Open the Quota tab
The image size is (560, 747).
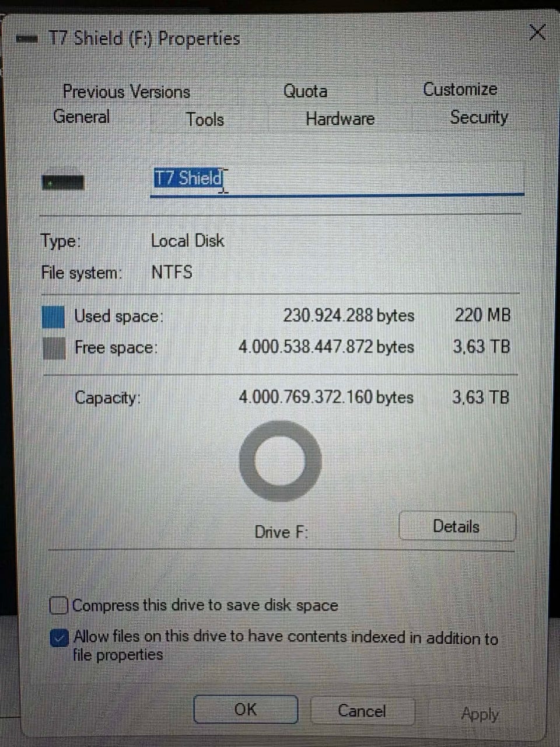pyautogui.click(x=305, y=91)
